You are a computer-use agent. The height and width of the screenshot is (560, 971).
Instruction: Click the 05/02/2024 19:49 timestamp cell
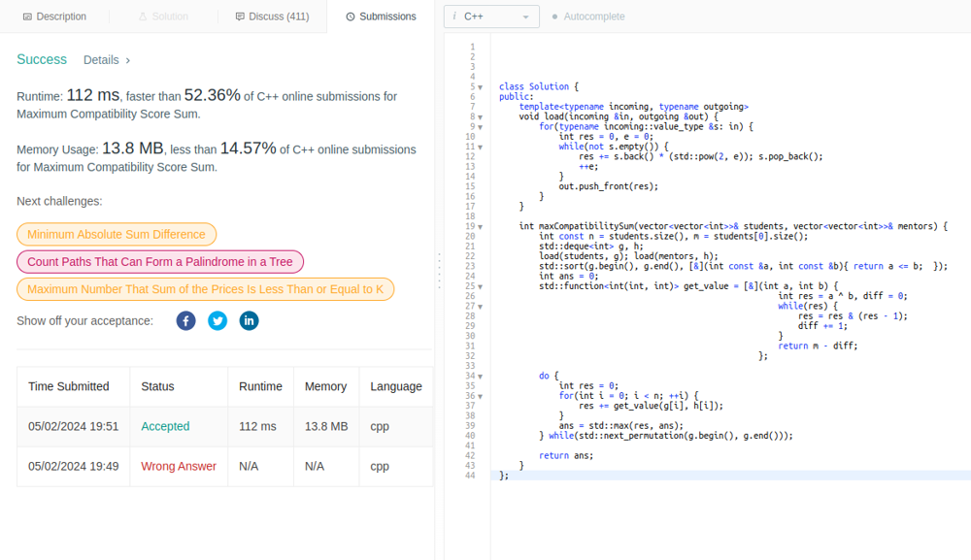click(x=73, y=467)
